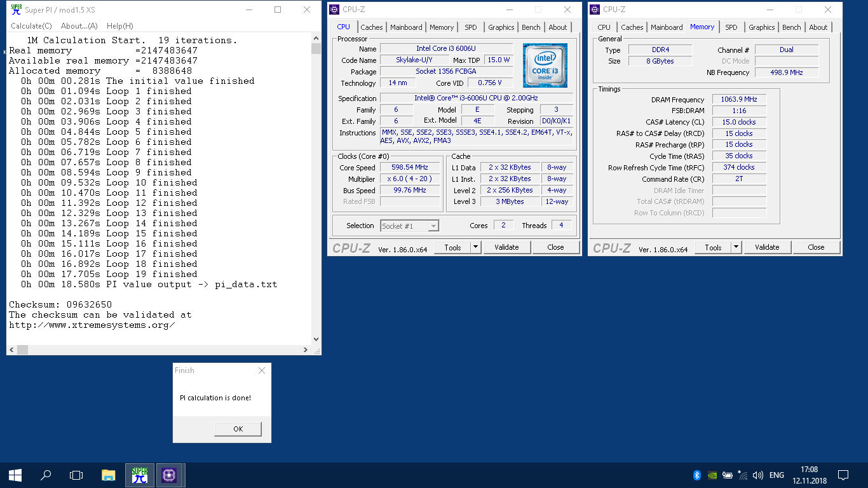The height and width of the screenshot is (488, 868).
Task: Click the ENG language indicator
Action: click(x=776, y=475)
